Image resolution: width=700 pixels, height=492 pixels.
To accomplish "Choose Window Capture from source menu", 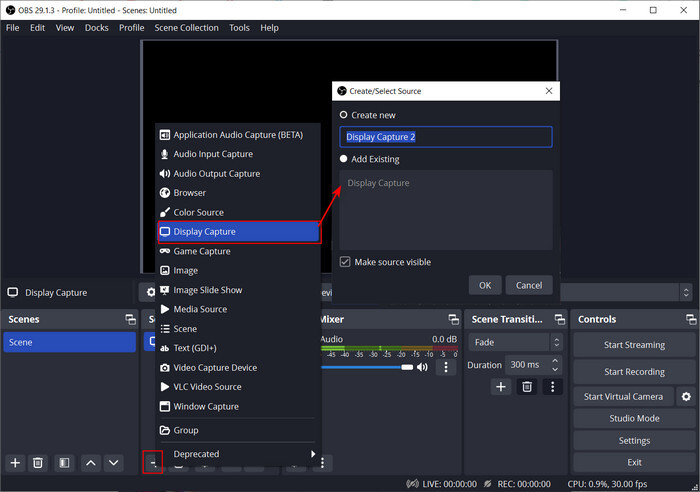I will pos(206,406).
